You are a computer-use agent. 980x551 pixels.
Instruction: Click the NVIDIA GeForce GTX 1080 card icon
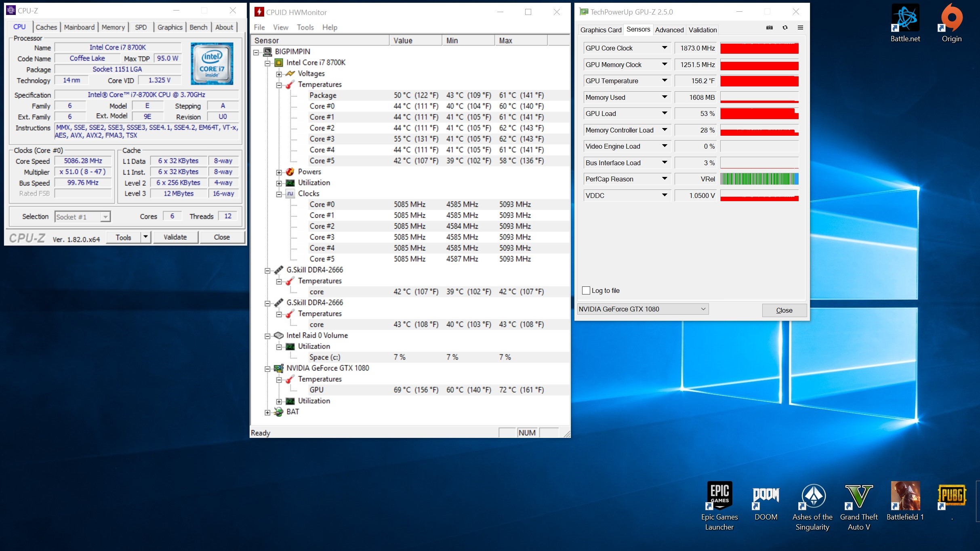coord(279,368)
